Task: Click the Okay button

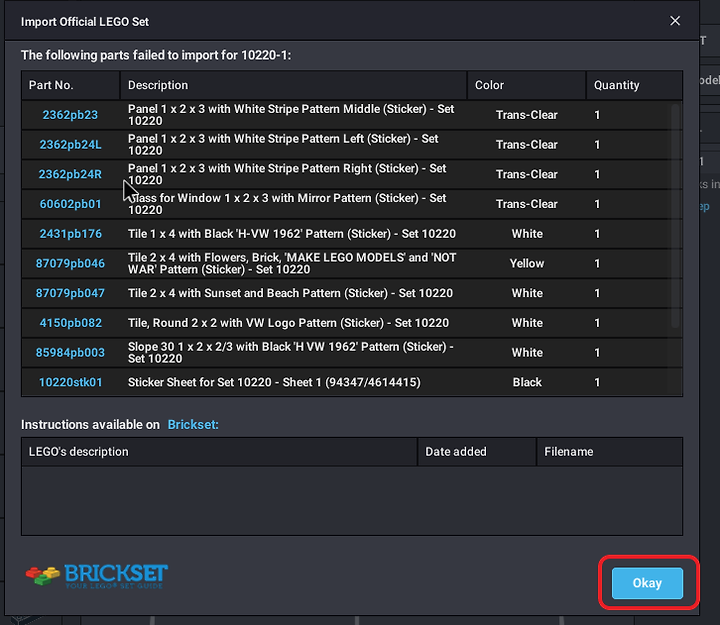Action: 647,583
